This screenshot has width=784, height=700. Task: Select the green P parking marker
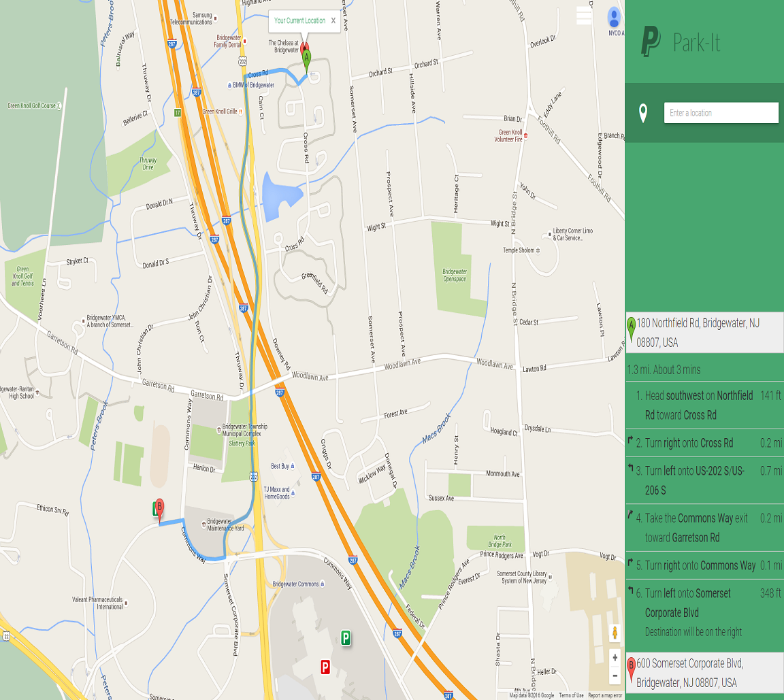[x=346, y=637]
